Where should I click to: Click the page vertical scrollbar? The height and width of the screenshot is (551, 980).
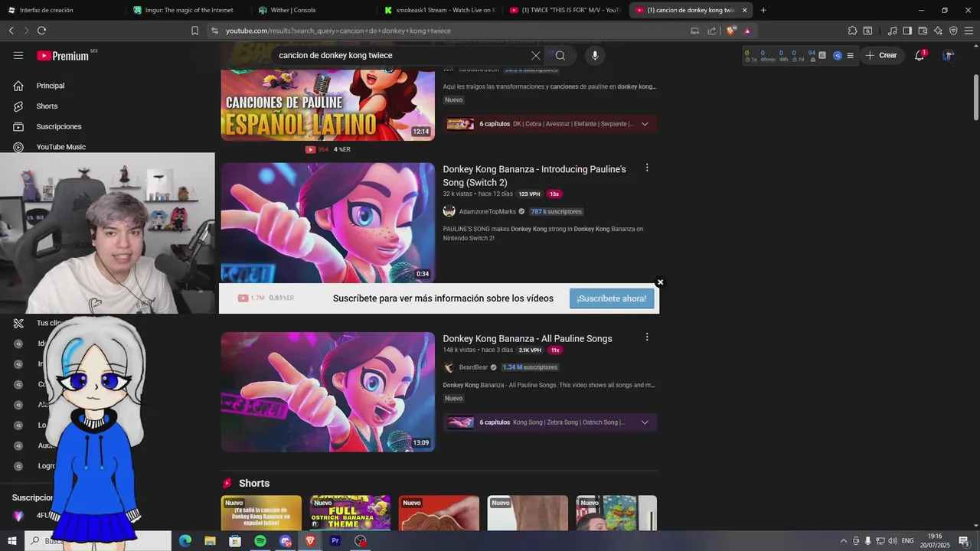(x=976, y=97)
